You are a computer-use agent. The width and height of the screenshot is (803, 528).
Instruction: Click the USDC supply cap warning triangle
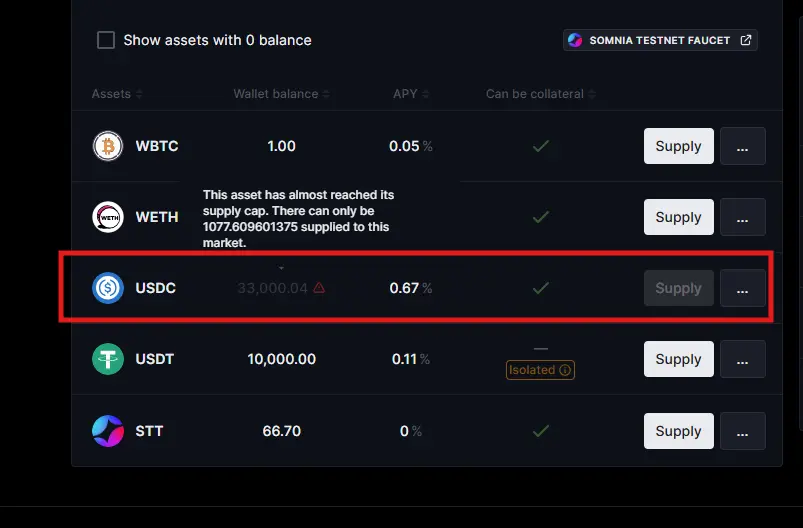click(319, 288)
